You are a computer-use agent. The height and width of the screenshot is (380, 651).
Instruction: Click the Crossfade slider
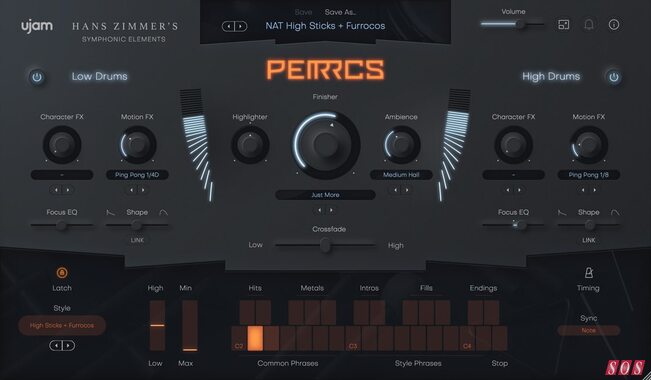[x=326, y=245]
